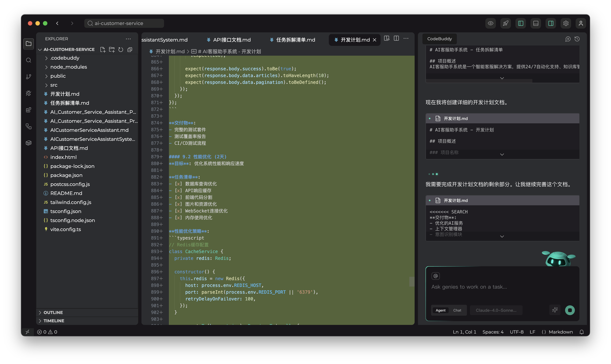
Task: Open the Claude-4.0-Sonnet model dropdown
Action: (x=496, y=310)
